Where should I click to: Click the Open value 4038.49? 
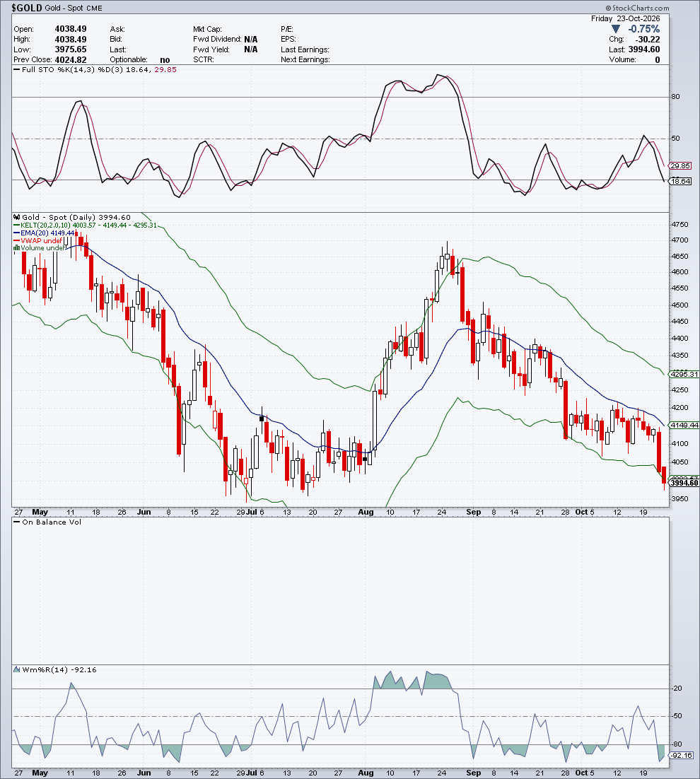[71, 29]
